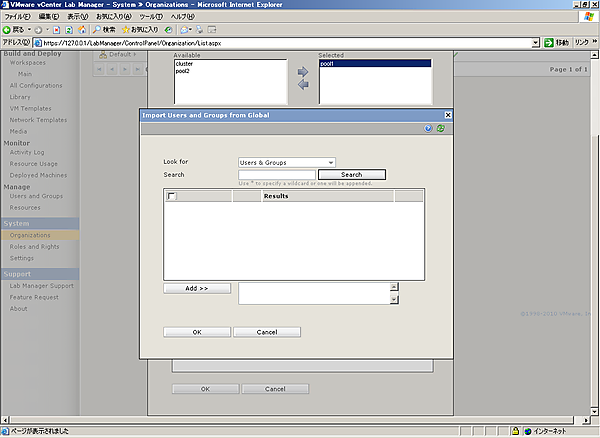Click the green refresh icon in the dialog
Viewport: 600px width, 438px height.
[x=440, y=129]
